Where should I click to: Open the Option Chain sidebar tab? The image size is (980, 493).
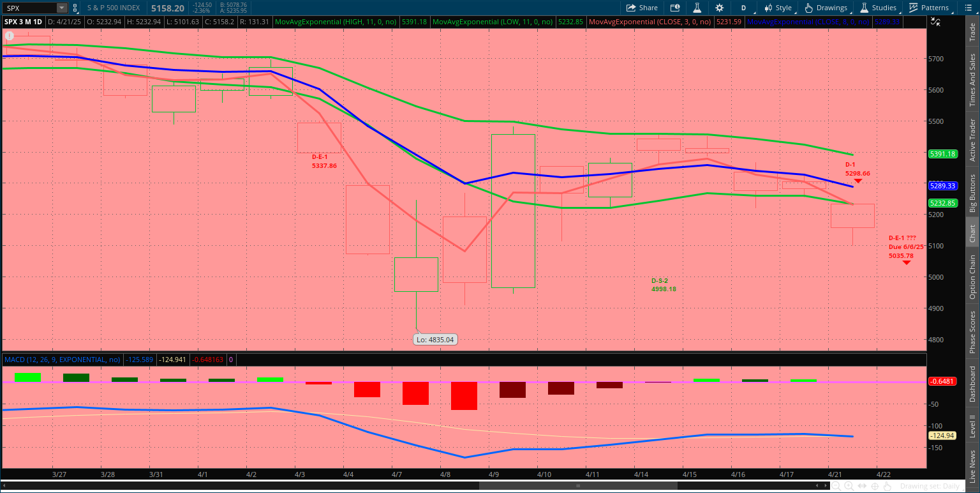pos(972,277)
